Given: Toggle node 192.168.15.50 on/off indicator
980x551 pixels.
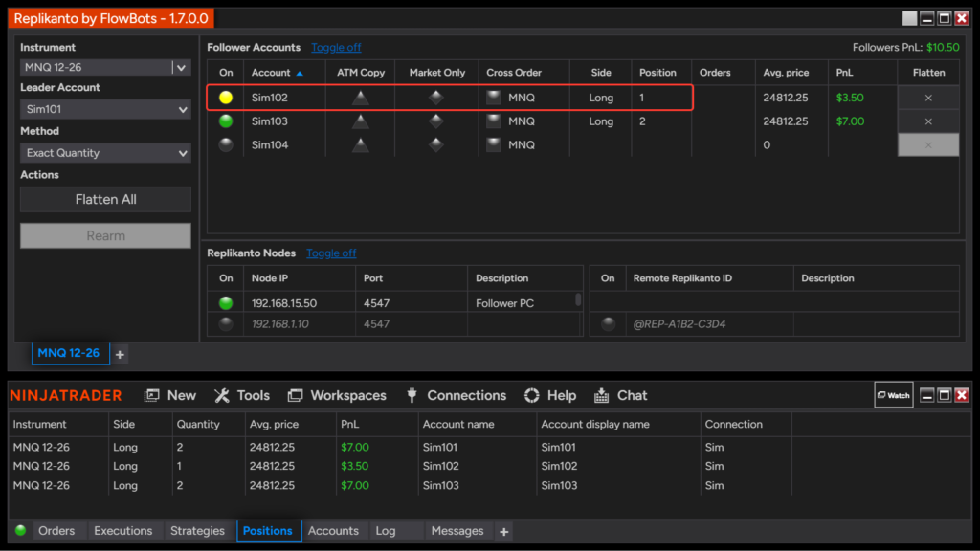Looking at the screenshot, I should [226, 303].
